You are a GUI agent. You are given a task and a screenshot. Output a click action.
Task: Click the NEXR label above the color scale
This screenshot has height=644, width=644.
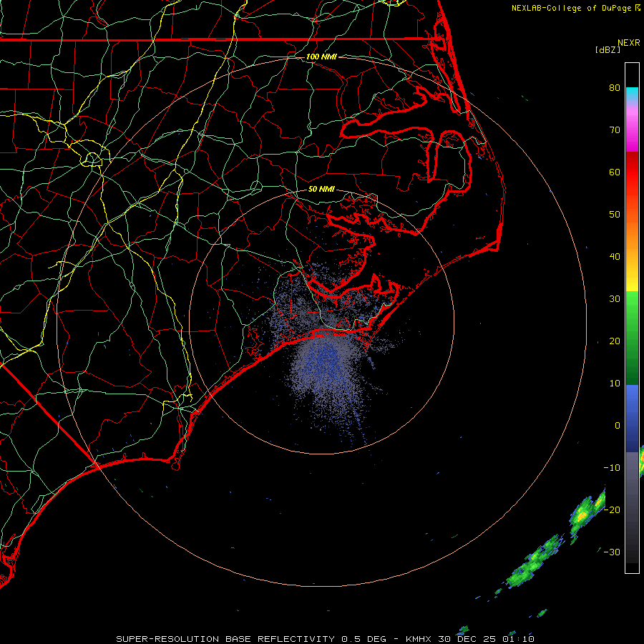629,43
